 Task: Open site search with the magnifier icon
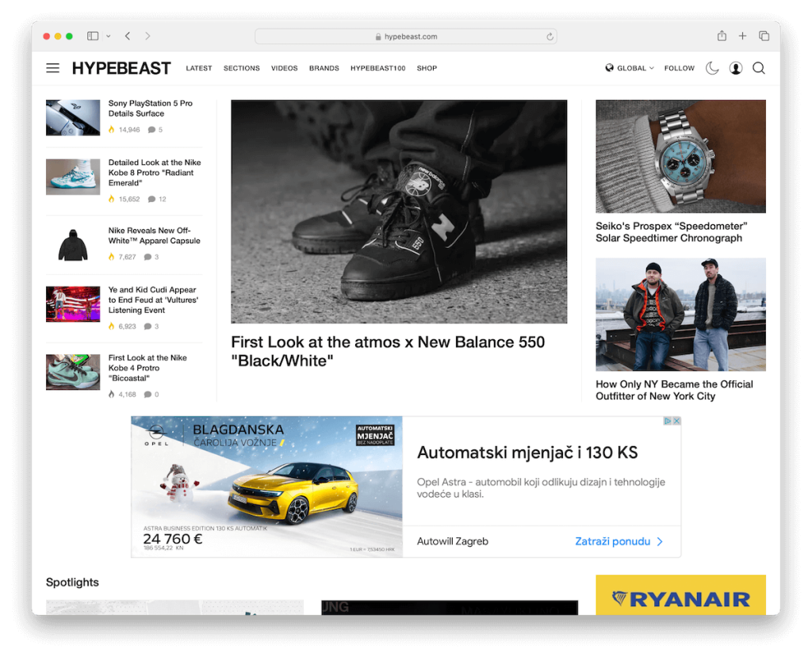point(759,68)
